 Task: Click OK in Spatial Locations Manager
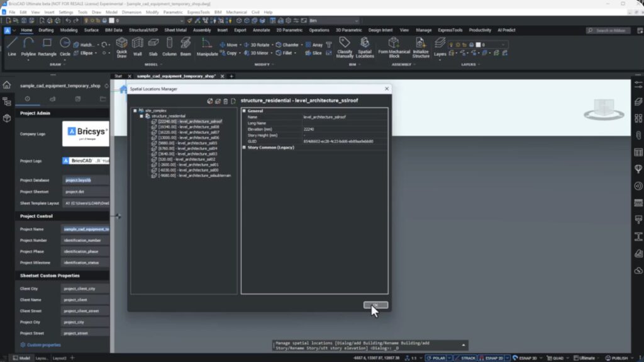click(x=375, y=305)
